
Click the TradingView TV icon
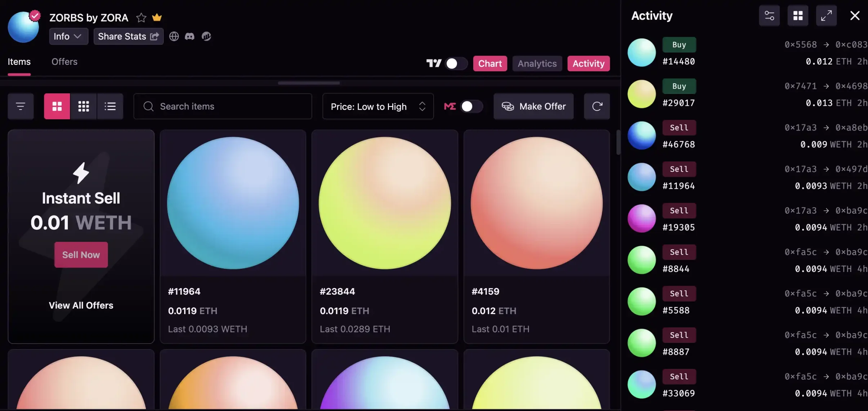click(434, 63)
